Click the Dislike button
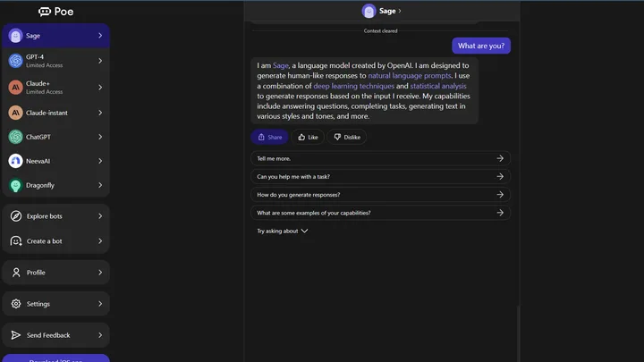644x362 pixels. coord(347,137)
